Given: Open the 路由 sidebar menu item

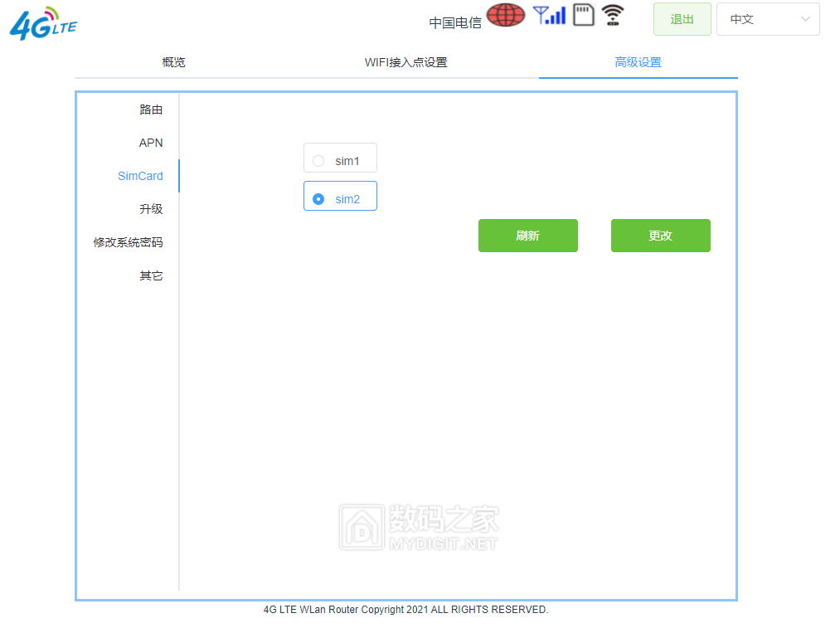Looking at the screenshot, I should [x=151, y=110].
